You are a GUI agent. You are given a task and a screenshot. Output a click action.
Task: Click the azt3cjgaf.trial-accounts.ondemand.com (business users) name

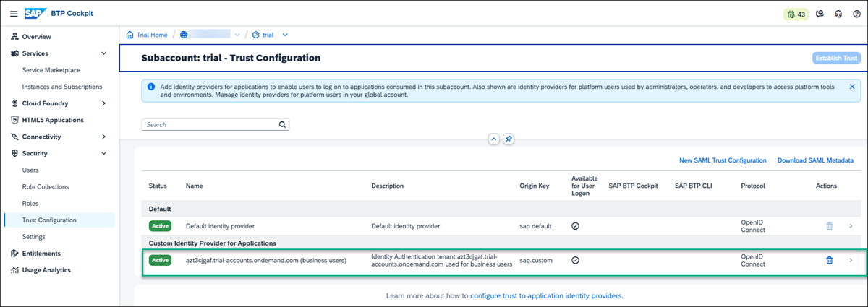[x=266, y=260]
